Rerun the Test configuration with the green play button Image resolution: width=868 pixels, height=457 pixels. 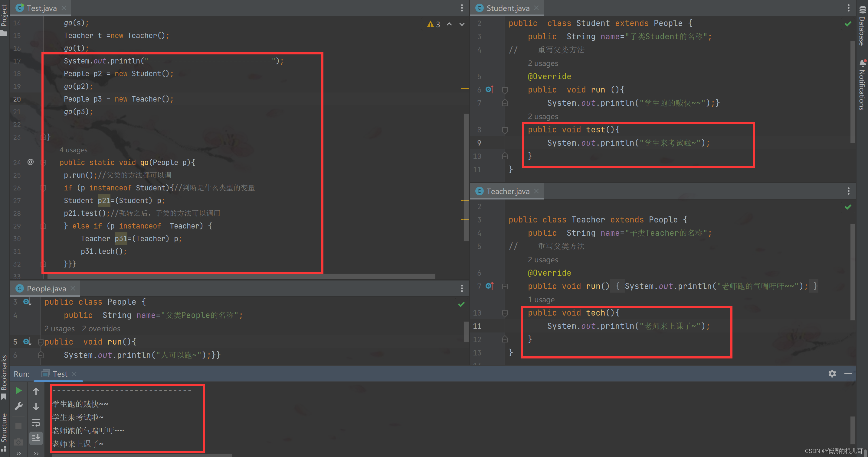tap(18, 391)
